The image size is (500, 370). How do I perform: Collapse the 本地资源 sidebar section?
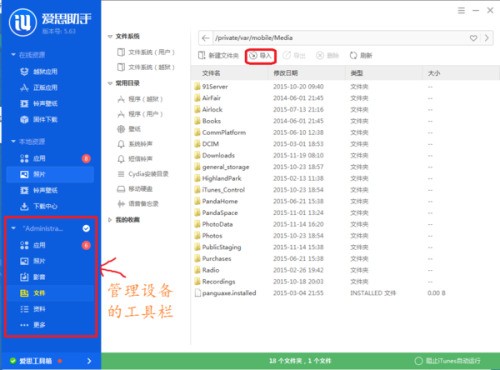[x=13, y=141]
